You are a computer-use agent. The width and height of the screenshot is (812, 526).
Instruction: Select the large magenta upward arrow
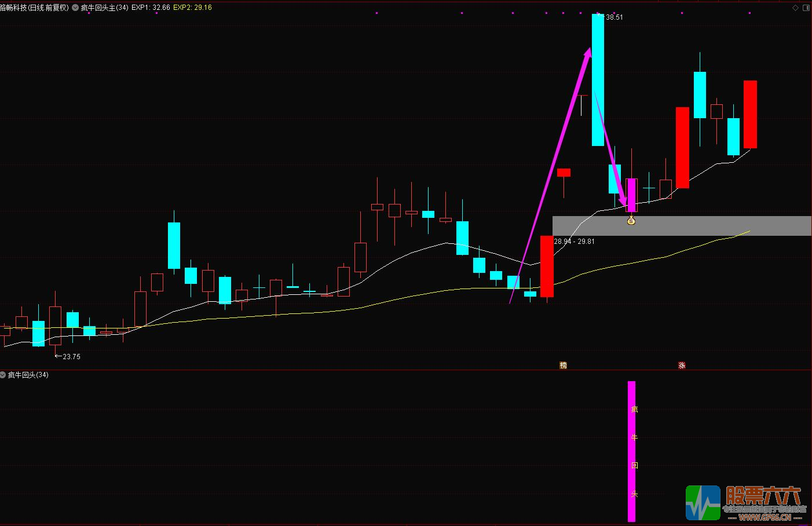pyautogui.click(x=550, y=174)
